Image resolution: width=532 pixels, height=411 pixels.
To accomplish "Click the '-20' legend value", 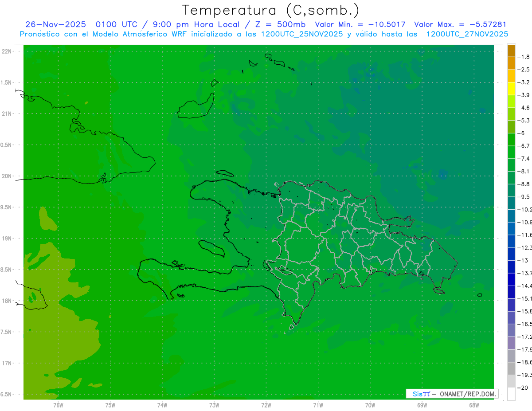I will (x=524, y=388).
